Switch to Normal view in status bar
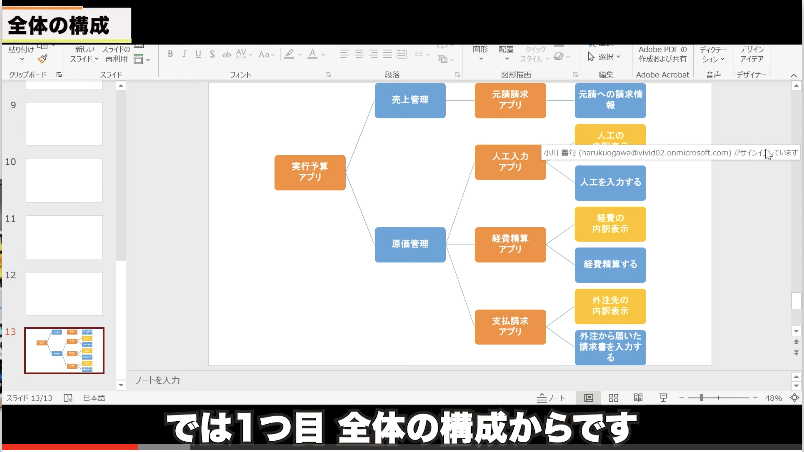This screenshot has height=452, width=804. 588,398
